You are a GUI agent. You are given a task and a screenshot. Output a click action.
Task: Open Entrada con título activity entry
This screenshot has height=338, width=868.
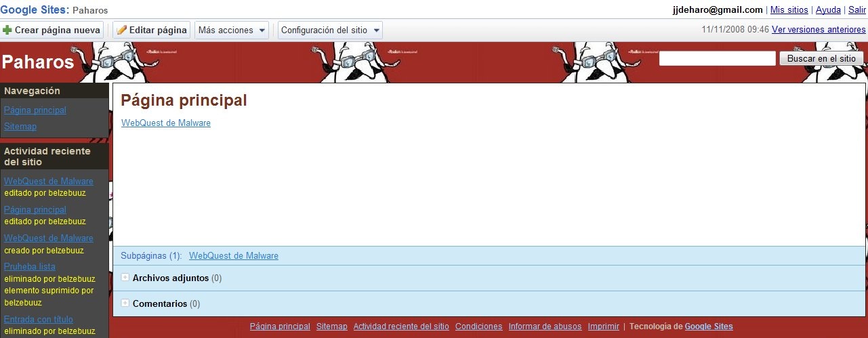point(39,320)
